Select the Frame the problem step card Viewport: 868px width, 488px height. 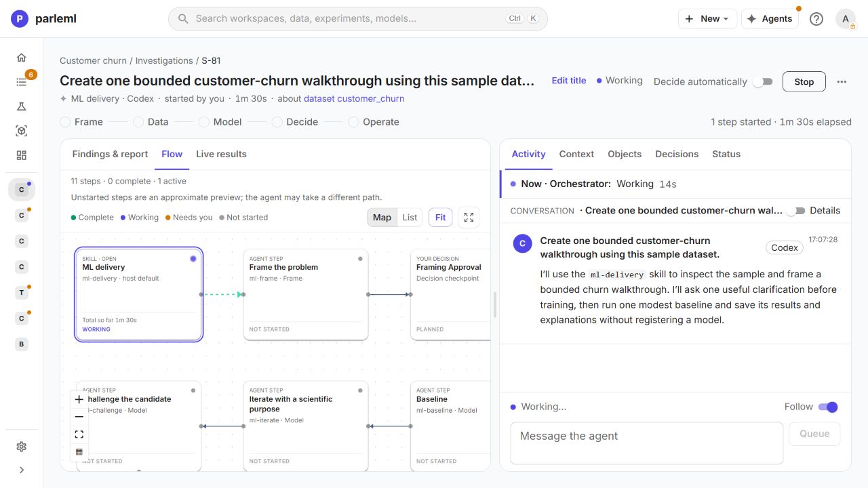point(306,294)
